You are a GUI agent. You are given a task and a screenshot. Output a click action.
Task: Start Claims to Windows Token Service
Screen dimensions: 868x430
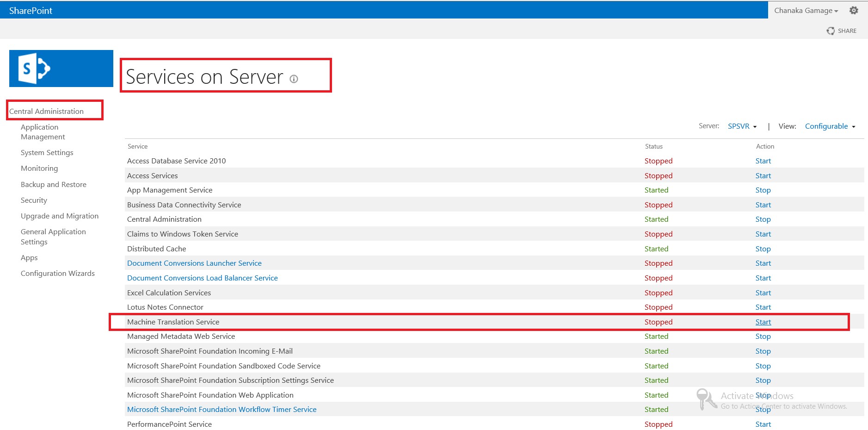(763, 234)
